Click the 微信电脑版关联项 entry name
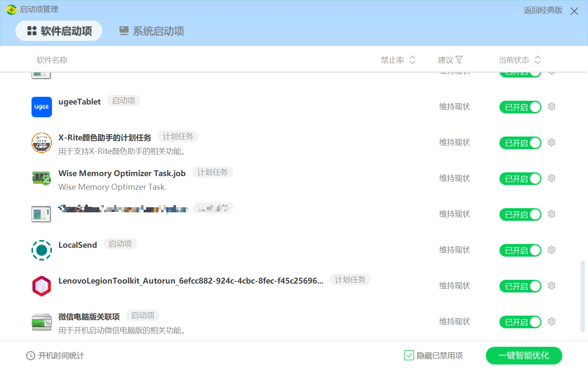Image resolution: width=588 pixels, height=371 pixels. click(x=89, y=316)
